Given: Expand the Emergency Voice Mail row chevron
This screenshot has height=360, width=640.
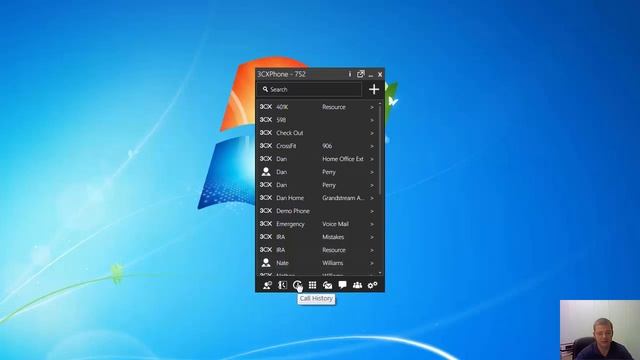Looking at the screenshot, I should click(372, 224).
